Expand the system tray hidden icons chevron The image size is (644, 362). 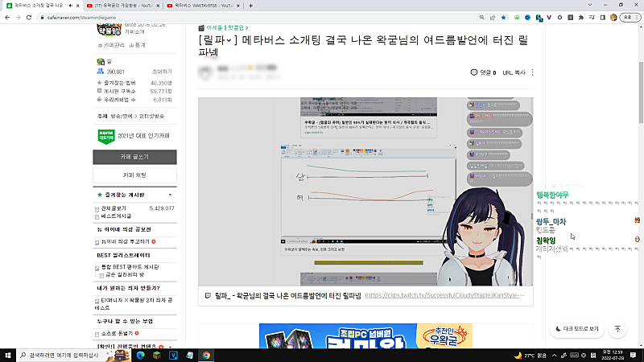554,356
